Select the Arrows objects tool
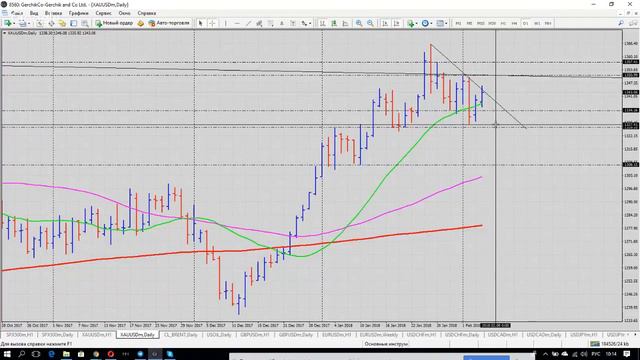The width and height of the screenshot is (640, 360). 304,23
